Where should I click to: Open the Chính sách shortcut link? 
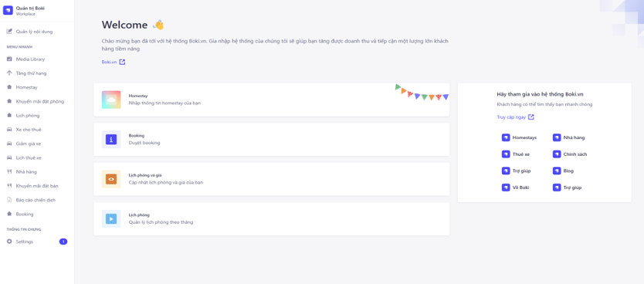point(570,154)
